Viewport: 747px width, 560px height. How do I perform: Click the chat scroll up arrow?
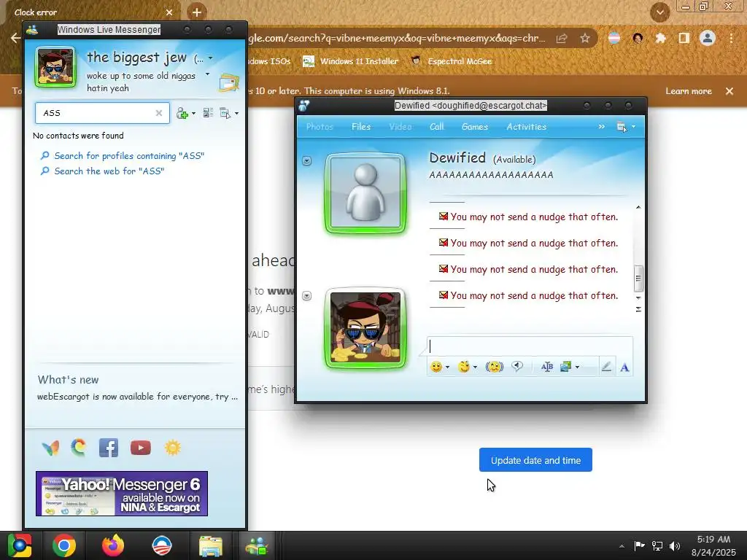pos(638,208)
